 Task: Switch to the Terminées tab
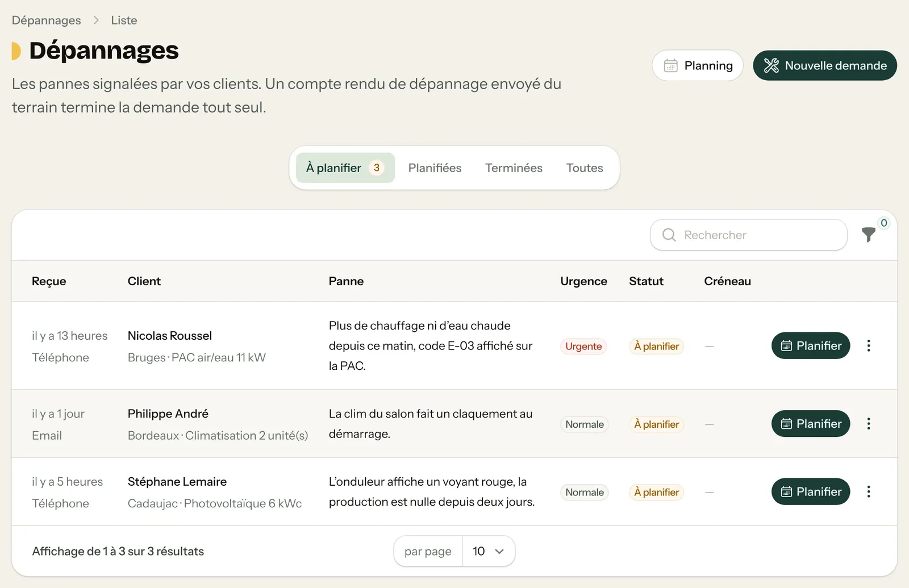[514, 168]
